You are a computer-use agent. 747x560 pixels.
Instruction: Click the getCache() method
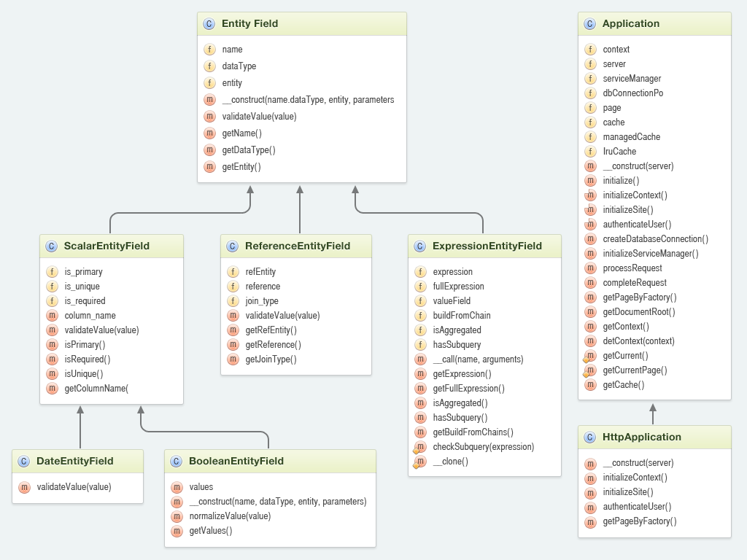click(624, 385)
